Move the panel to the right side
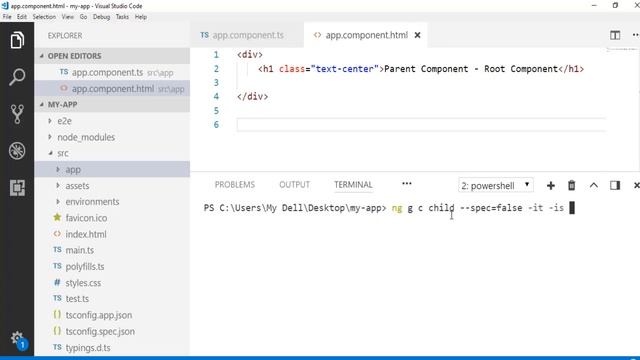The width and height of the screenshot is (640, 360). [x=615, y=186]
